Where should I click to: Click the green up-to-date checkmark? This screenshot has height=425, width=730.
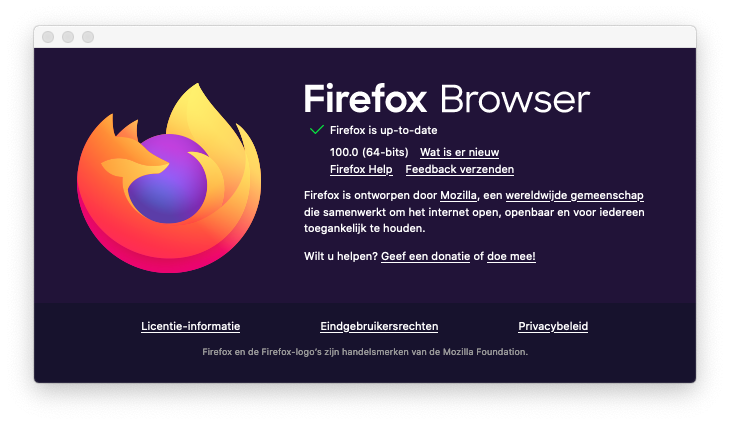pyautogui.click(x=317, y=130)
